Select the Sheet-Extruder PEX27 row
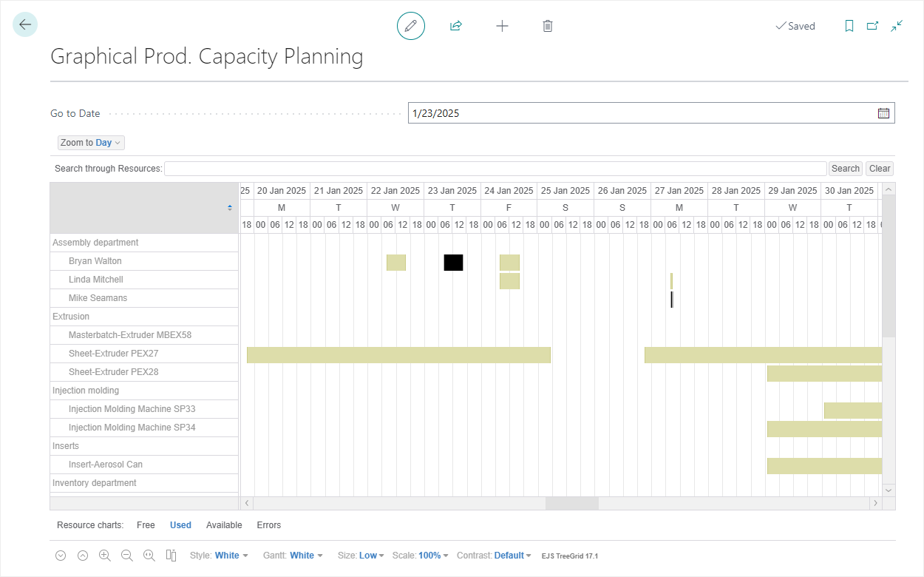The height and width of the screenshot is (577, 924). point(113,354)
